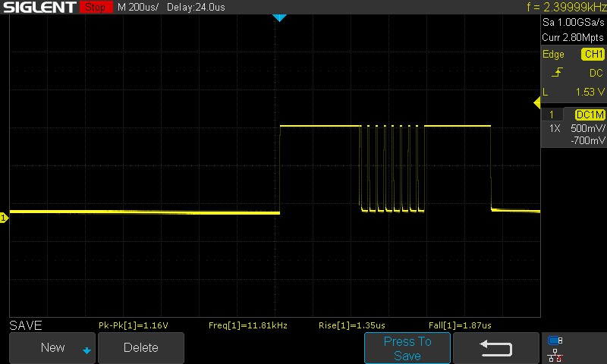Click the 500mV/ vertical scale value
This screenshot has height=364, width=607.
pos(587,128)
